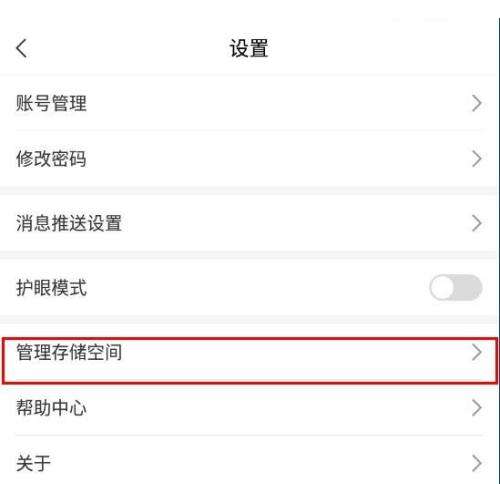The height and width of the screenshot is (484, 500).
Task: Open 账号管理 settings row
Action: click(x=249, y=103)
